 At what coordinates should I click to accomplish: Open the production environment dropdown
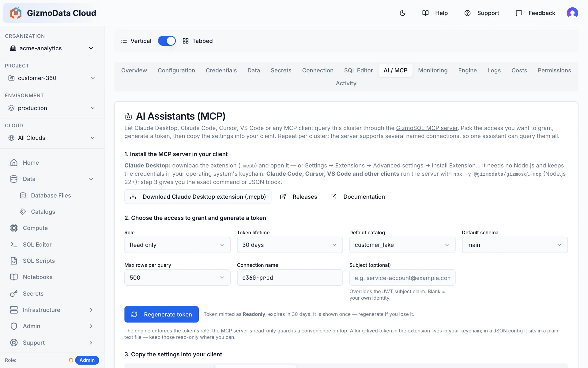[52, 108]
